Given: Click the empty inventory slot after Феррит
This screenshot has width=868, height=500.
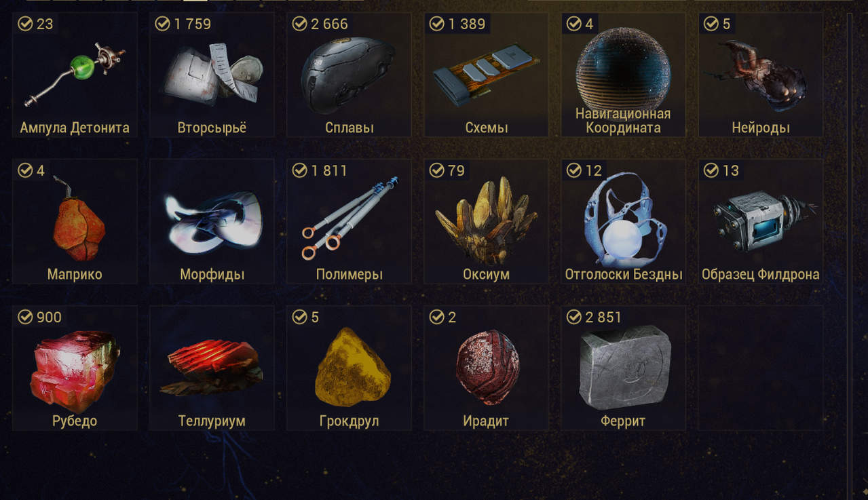Looking at the screenshot, I should (x=760, y=368).
